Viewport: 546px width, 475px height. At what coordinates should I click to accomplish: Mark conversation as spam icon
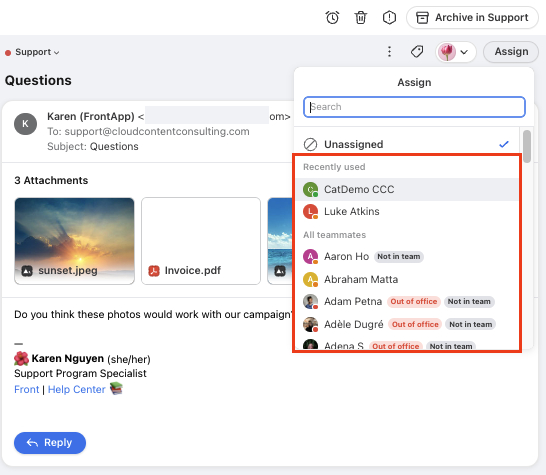click(389, 17)
